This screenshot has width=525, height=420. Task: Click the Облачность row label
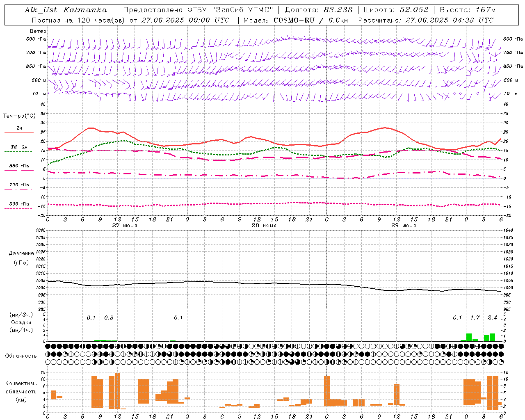point(21,356)
